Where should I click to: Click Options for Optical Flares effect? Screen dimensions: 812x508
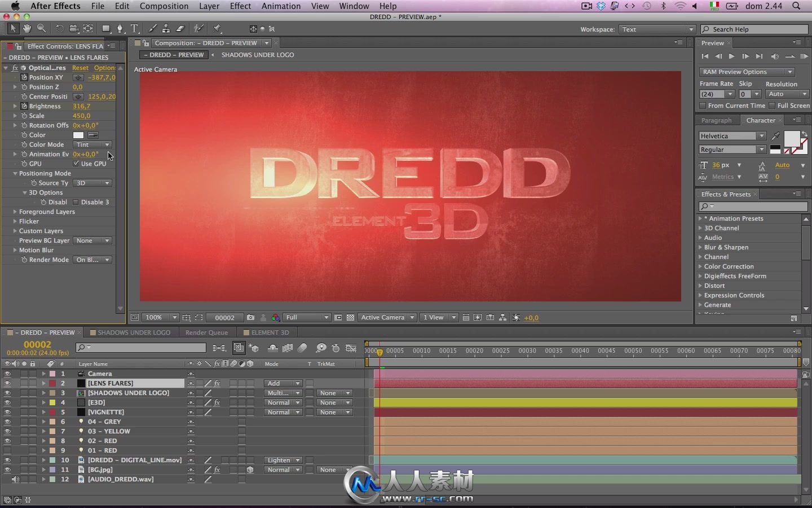point(104,68)
